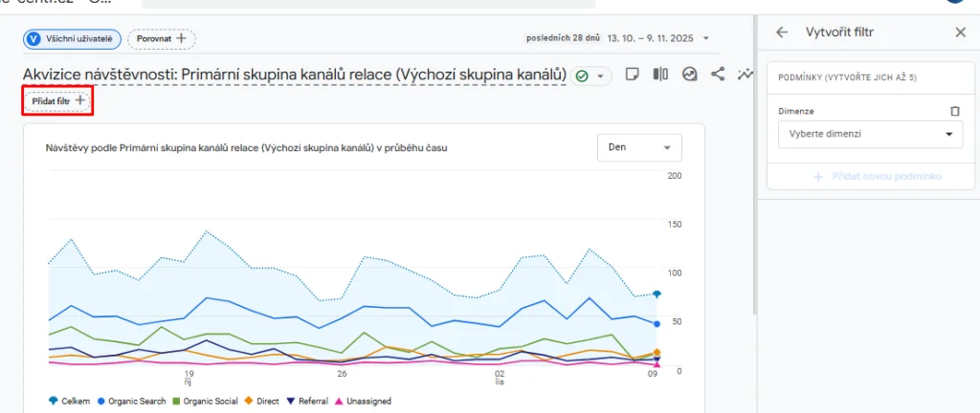Click the Unassigned pink triangle endpoint marker
This screenshot has width=980, height=413.
(x=657, y=364)
